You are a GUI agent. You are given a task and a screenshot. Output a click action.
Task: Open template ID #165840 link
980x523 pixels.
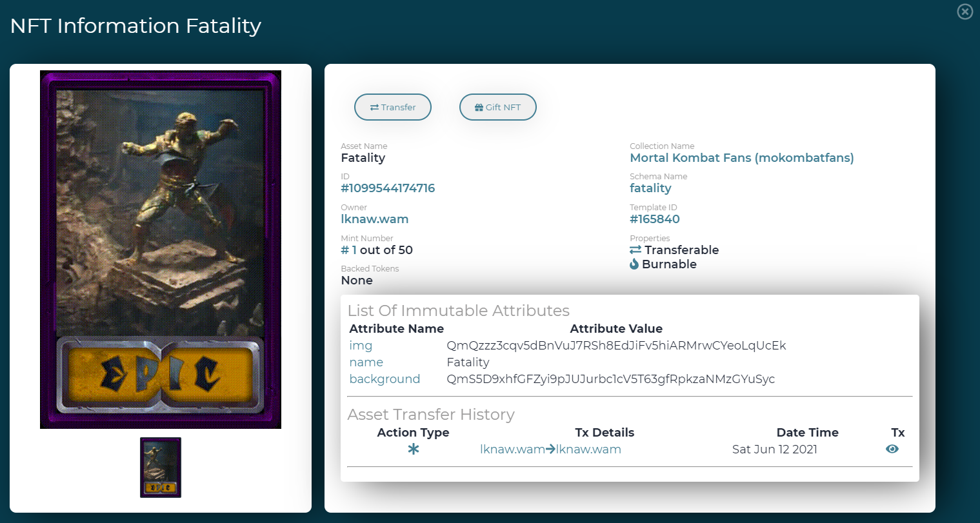point(655,219)
